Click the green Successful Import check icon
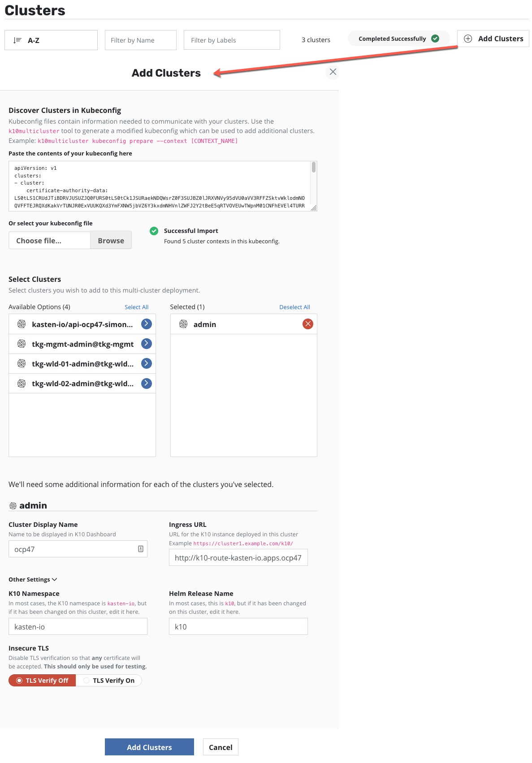532x763 pixels. coord(154,231)
